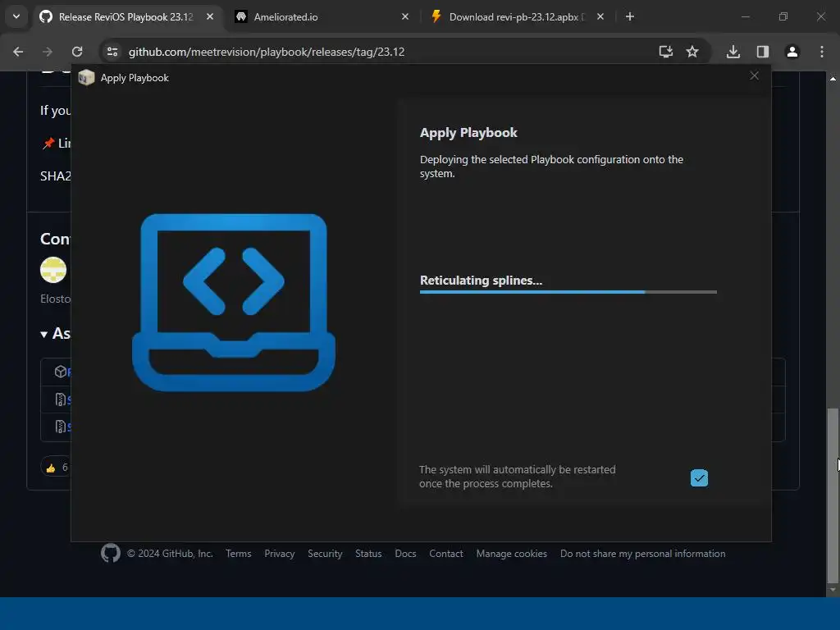Click the Apply Playbook progress bar
The width and height of the screenshot is (840, 630).
tap(568, 292)
